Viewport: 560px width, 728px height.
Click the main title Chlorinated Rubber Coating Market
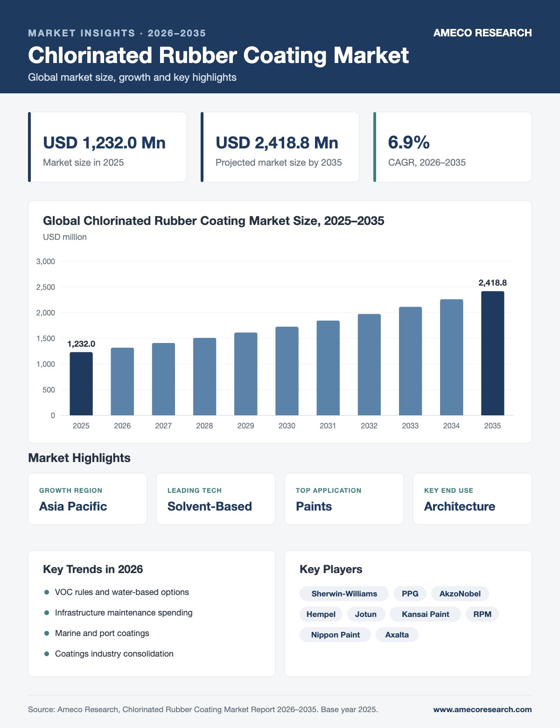point(218,55)
